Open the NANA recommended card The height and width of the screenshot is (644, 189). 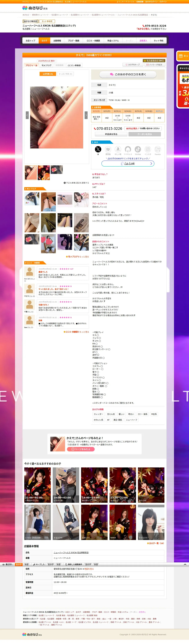pyautogui.click(x=123, y=522)
